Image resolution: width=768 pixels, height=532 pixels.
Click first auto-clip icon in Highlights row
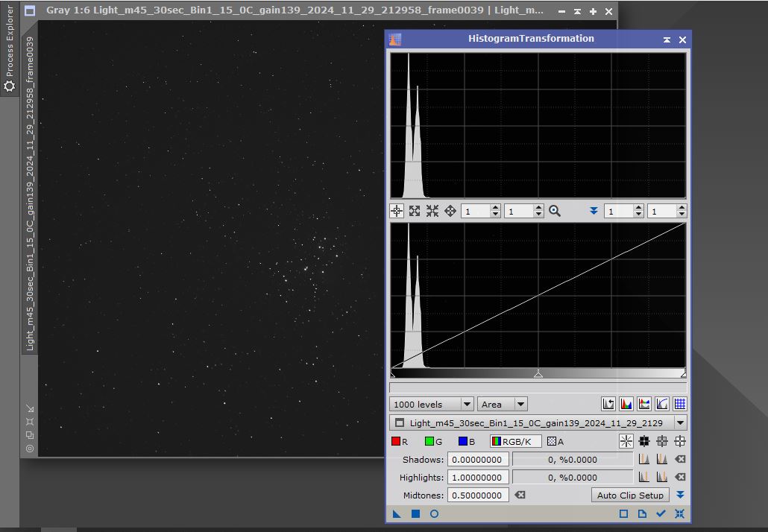point(644,477)
